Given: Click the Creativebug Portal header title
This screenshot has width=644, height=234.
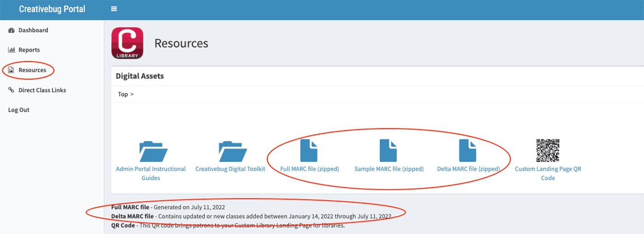Looking at the screenshot, I should tap(52, 9).
